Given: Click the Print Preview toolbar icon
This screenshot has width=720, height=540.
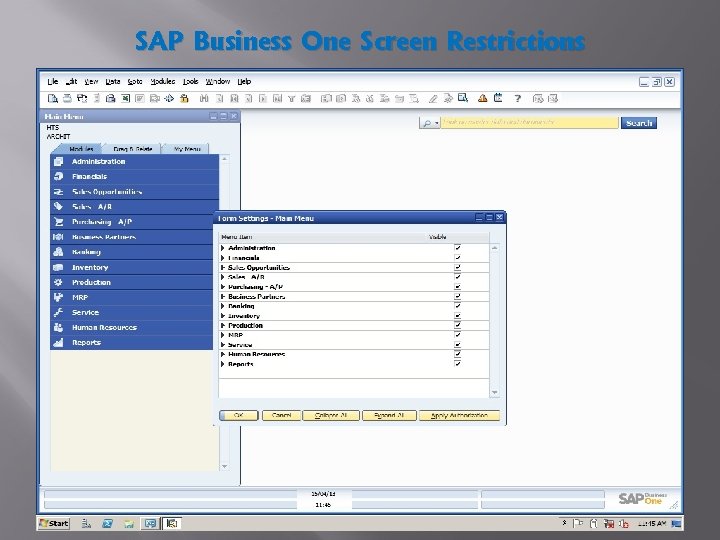Looking at the screenshot, I should (x=53, y=98).
